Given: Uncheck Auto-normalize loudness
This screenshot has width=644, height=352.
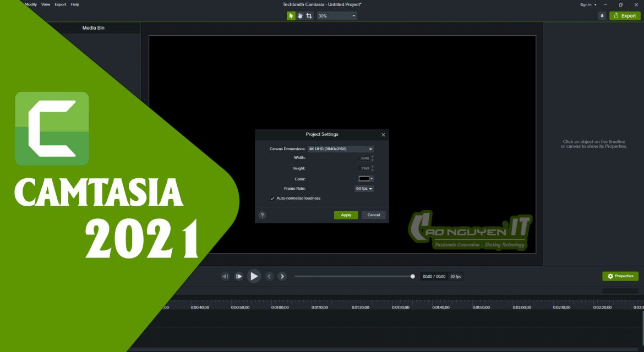Looking at the screenshot, I should [272, 198].
